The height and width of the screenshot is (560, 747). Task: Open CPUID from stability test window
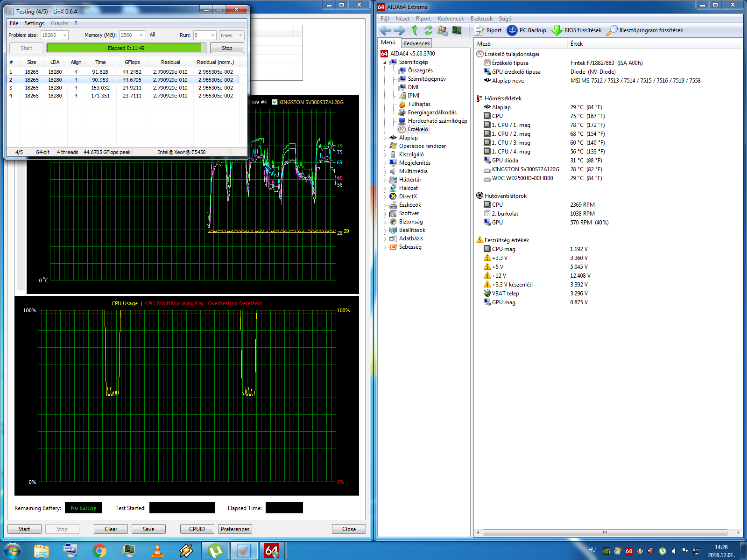click(197, 529)
